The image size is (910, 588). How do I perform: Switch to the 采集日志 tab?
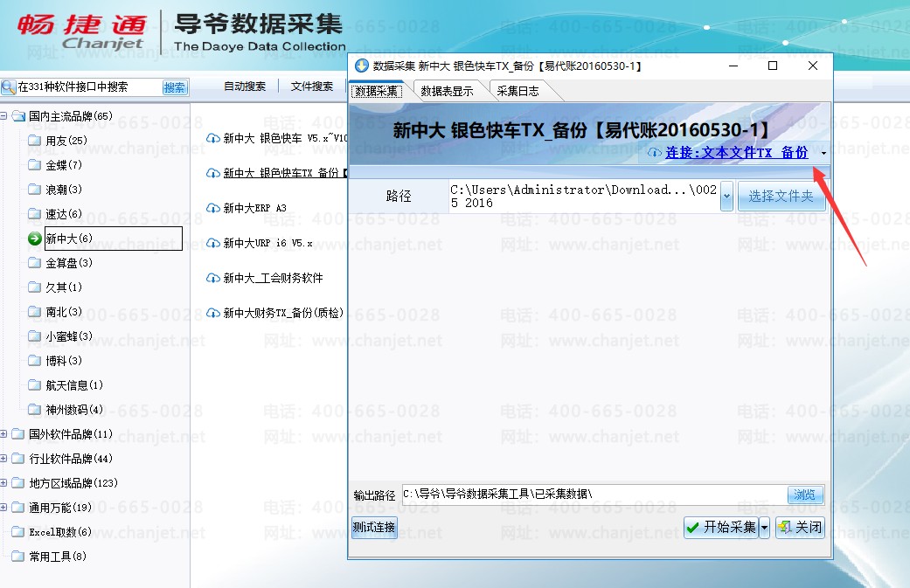click(x=518, y=91)
